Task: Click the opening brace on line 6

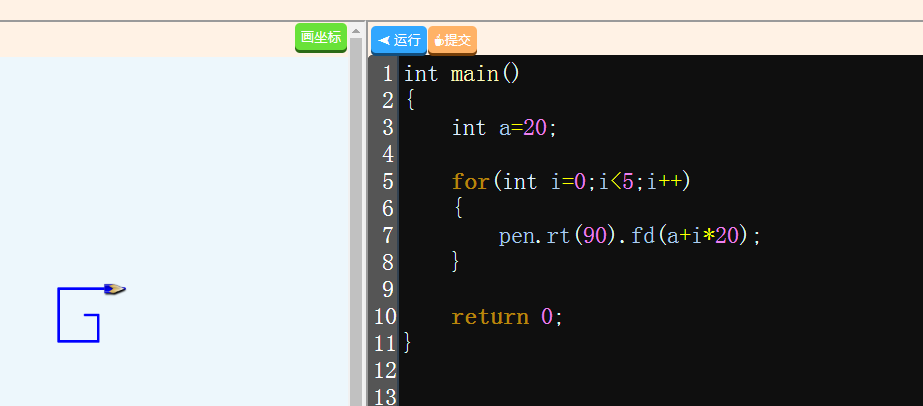Action: click(x=458, y=209)
